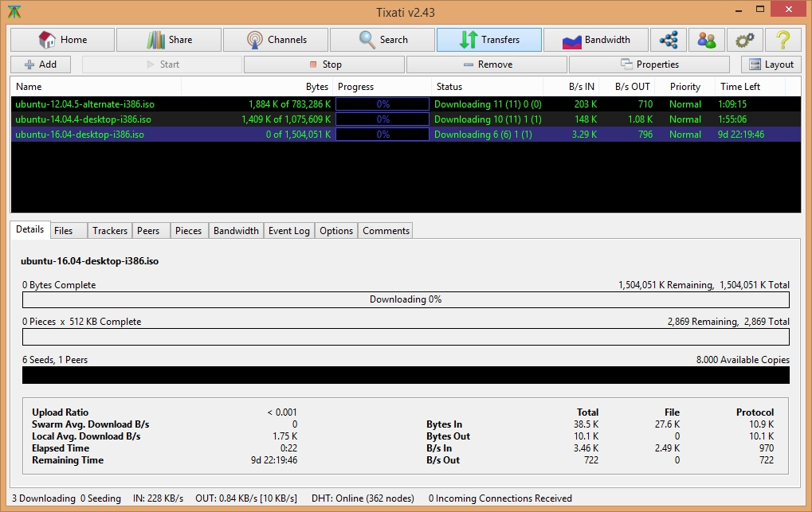Stop the selected transfer

coord(324,64)
